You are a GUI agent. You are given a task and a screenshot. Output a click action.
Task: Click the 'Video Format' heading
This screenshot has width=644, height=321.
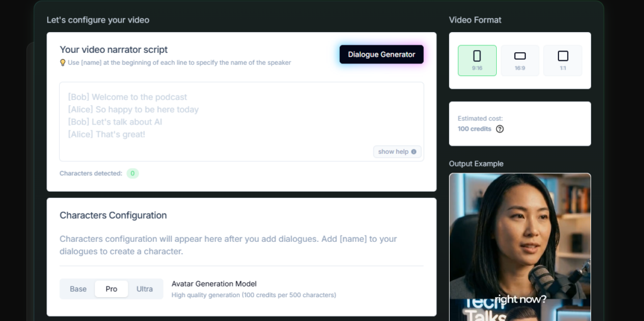(x=475, y=19)
